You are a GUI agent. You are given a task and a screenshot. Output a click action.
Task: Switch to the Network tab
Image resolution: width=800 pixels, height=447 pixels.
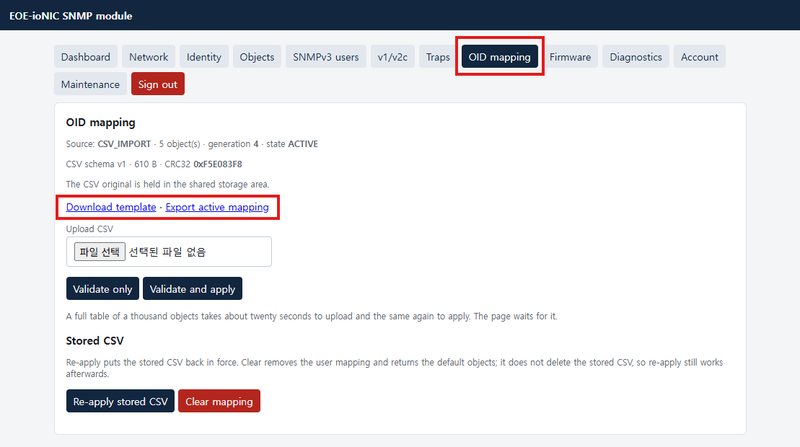pos(148,57)
